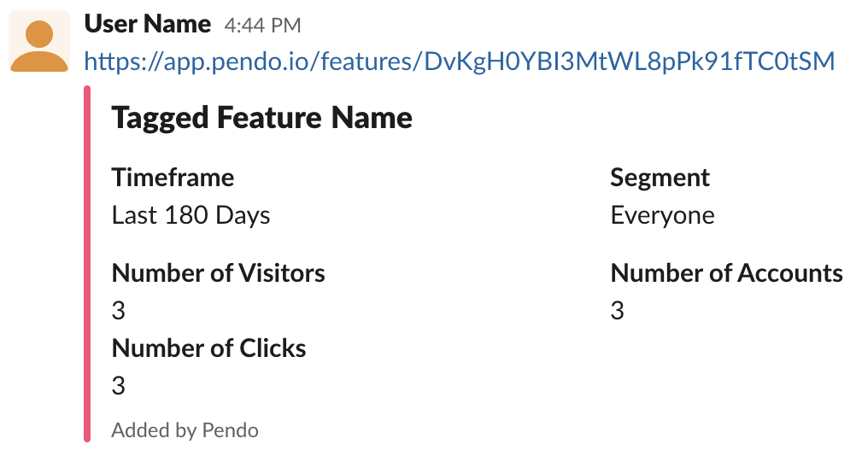
Task: Click the Number of Accounts label
Action: [x=726, y=272]
